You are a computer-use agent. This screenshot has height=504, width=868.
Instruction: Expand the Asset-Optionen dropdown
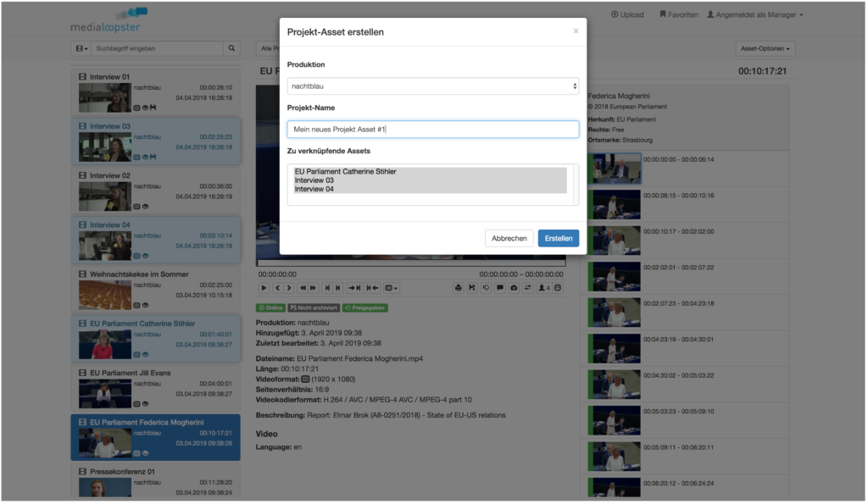(x=765, y=49)
